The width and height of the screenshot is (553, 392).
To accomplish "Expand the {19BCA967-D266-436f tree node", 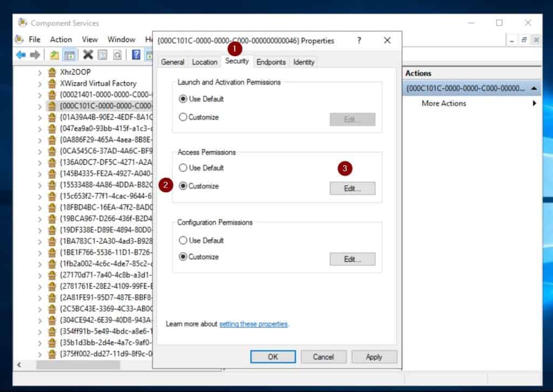I will (x=40, y=219).
